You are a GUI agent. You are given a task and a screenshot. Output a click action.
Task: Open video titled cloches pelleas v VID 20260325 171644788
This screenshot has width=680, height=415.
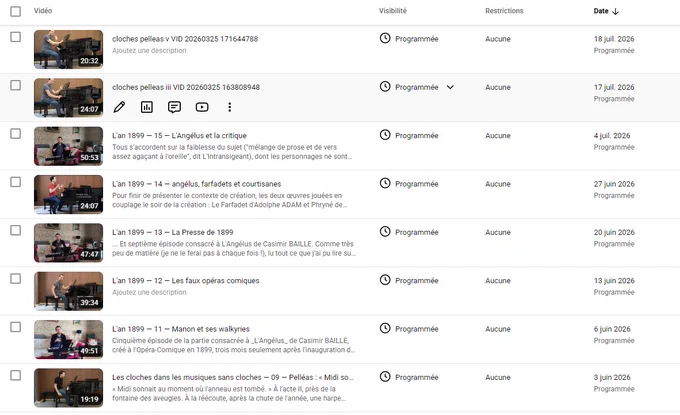click(x=185, y=39)
